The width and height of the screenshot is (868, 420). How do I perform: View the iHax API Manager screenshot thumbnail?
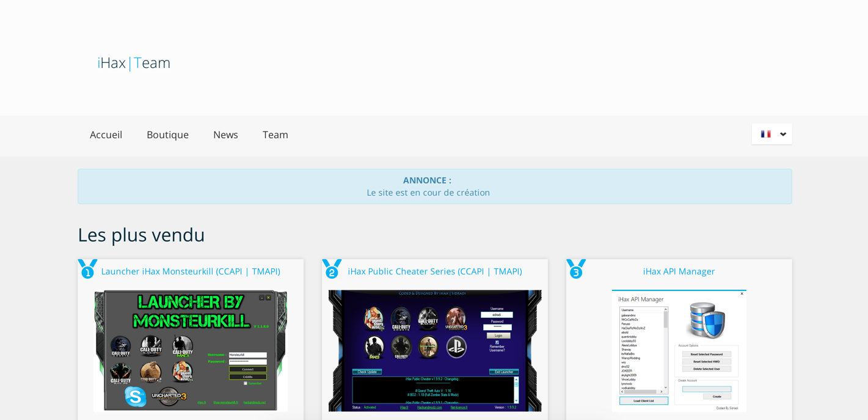coord(679,350)
